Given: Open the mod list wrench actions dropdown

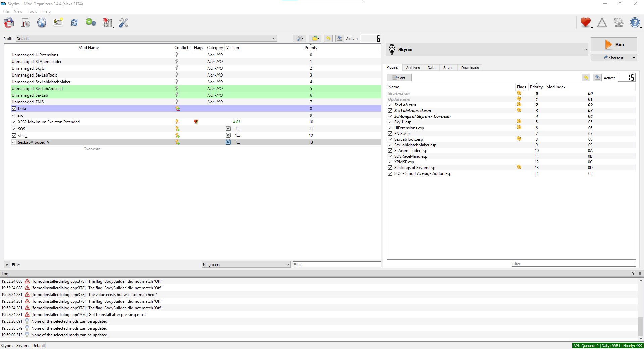Looking at the screenshot, I should (300, 38).
